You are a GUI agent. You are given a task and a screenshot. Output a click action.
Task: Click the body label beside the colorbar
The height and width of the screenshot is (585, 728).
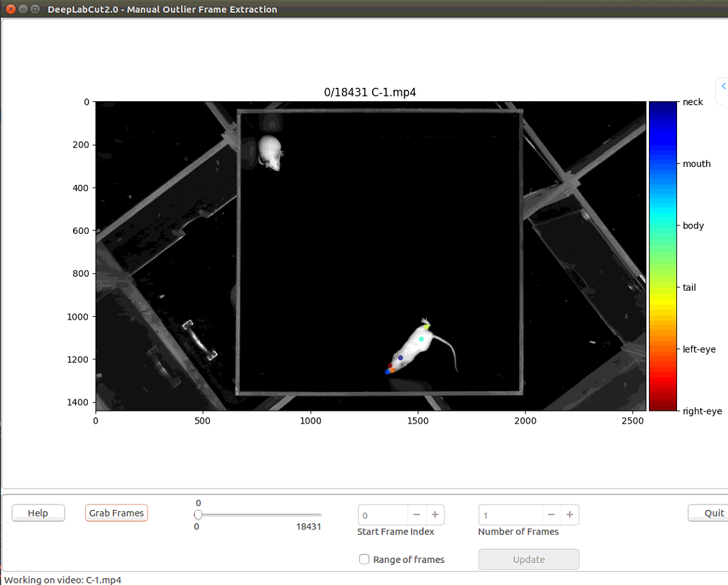(693, 226)
